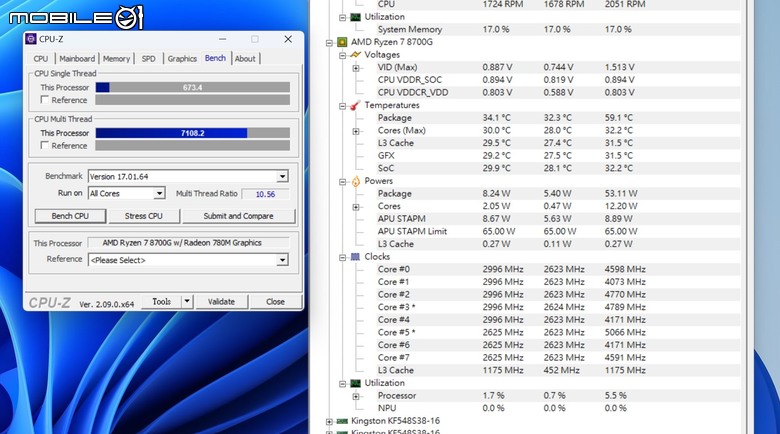This screenshot has height=434, width=780.
Task: Click the Powers flame icon
Action: pyautogui.click(x=356, y=181)
